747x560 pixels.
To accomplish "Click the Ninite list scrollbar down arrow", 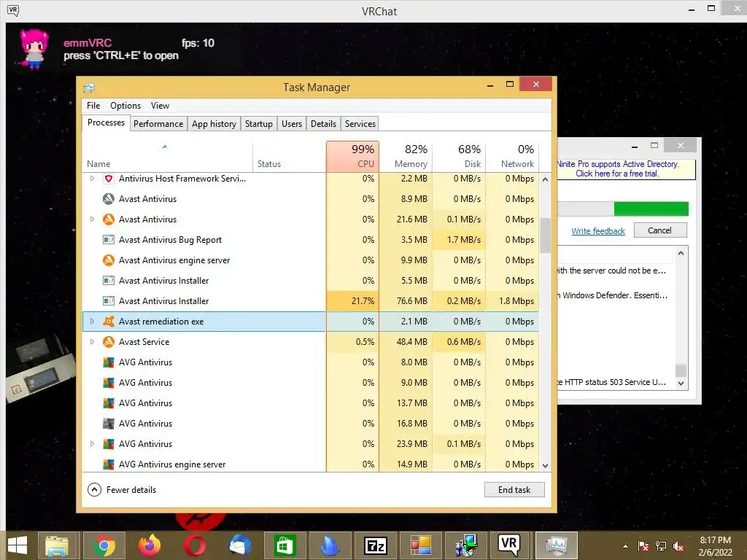I will (x=681, y=384).
